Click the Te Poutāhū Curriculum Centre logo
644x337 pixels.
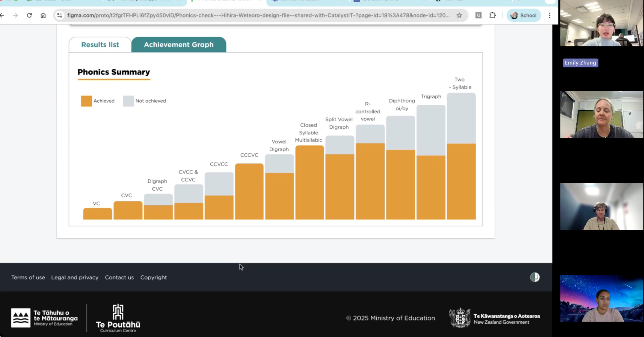pyautogui.click(x=118, y=318)
